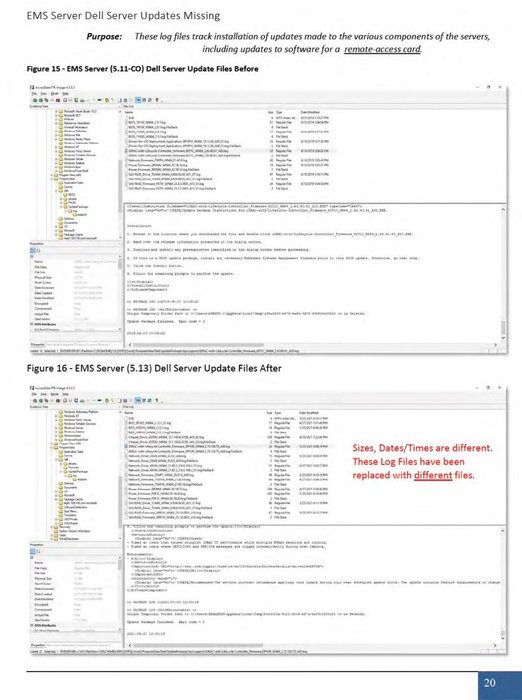Collapse the DOS Attributes group in the Figure 15 Properties pane
This screenshot has width=522, height=700.
click(x=32, y=324)
